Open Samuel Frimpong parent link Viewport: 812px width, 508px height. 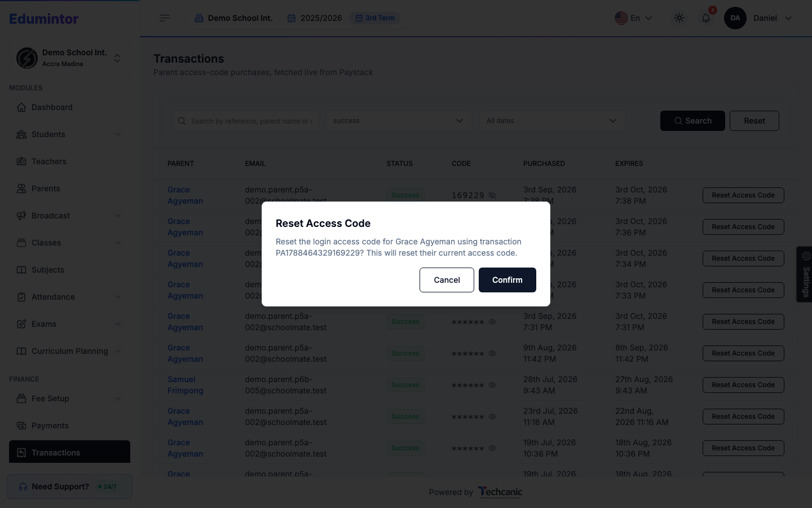(185, 385)
